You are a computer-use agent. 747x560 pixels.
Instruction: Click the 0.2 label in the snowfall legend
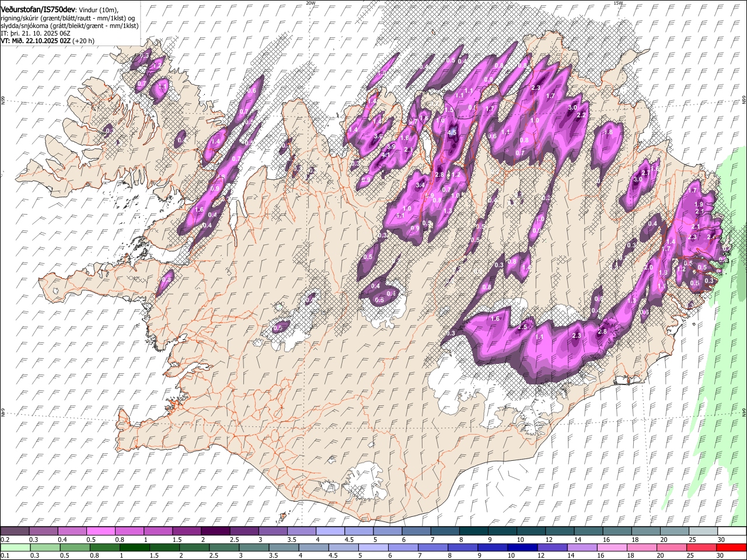[x=5, y=540]
